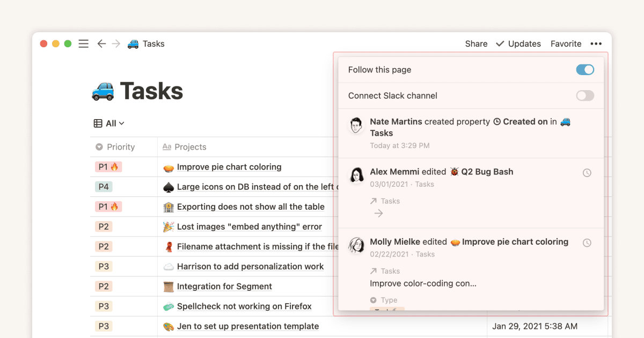Open the All view dropdown
This screenshot has width=644, height=338.
pos(109,123)
